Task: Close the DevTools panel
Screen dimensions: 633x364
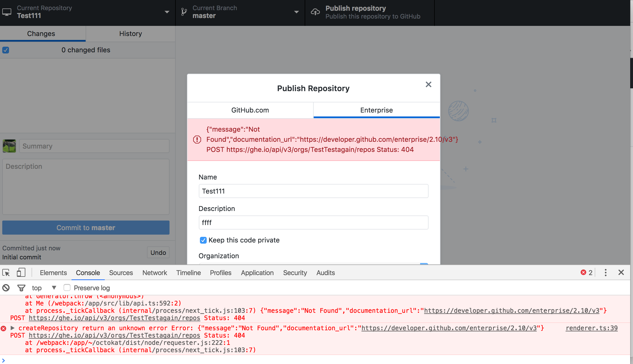Action: [621, 272]
